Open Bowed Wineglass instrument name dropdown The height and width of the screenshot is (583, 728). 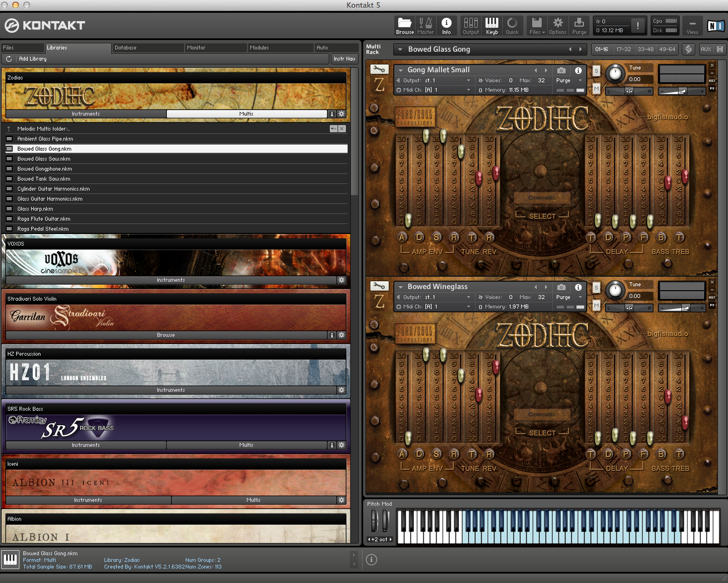400,287
